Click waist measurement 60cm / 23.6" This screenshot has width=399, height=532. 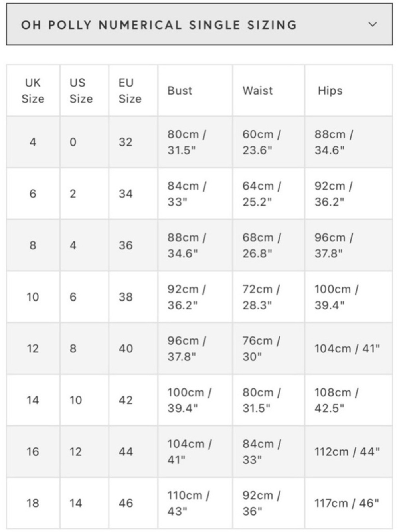pos(269,142)
